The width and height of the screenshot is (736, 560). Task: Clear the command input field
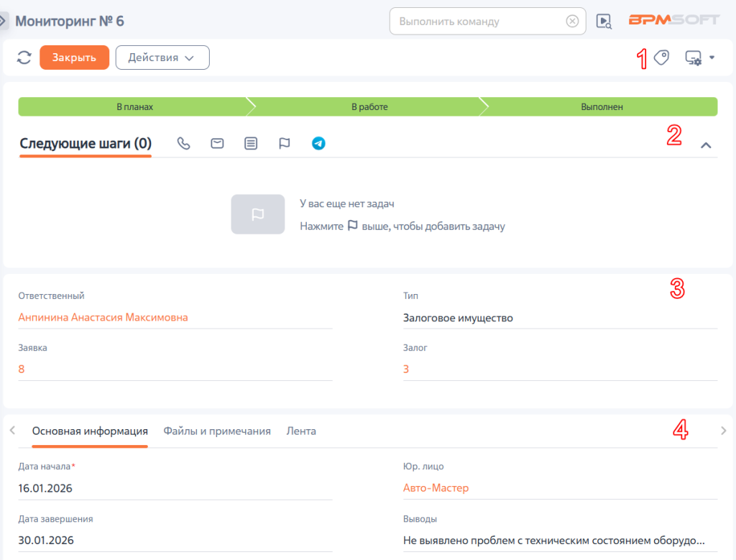[572, 21]
